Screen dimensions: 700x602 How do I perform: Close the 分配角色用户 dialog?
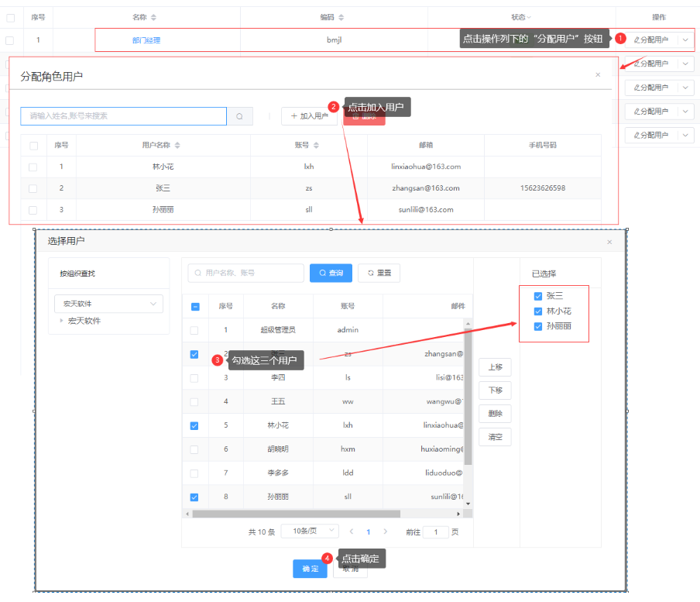coord(598,74)
